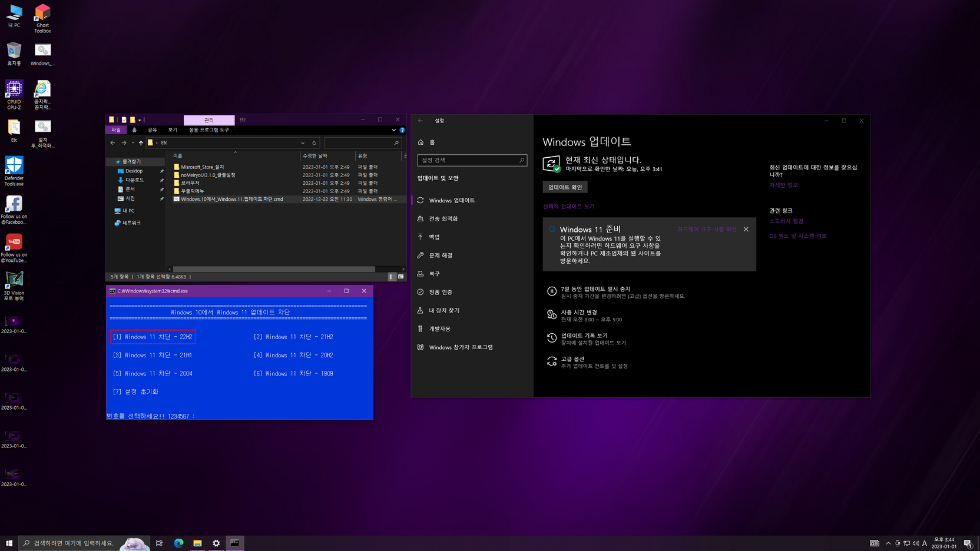Select the Etc folder desktop icon
The width and height of the screenshot is (980, 551).
[x=14, y=131]
